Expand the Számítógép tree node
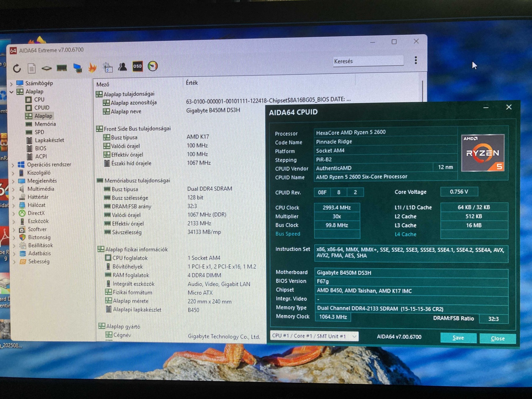Viewport: 532px width, 399px height. [11, 84]
